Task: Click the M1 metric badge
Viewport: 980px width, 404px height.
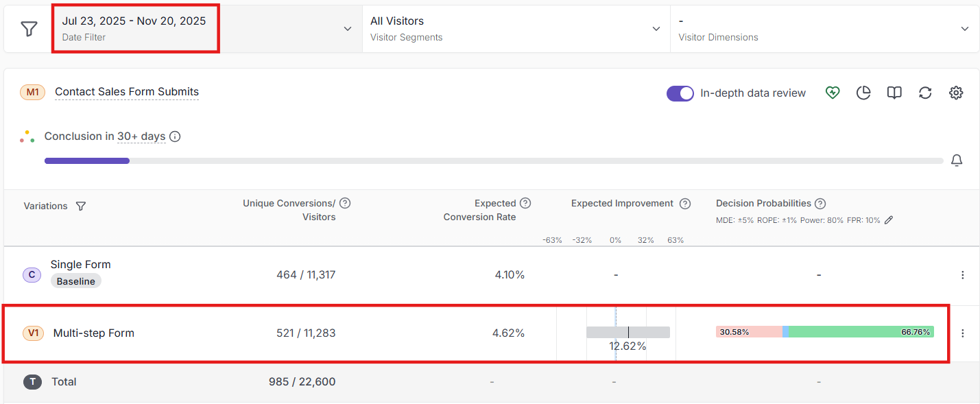Action: click(x=32, y=92)
